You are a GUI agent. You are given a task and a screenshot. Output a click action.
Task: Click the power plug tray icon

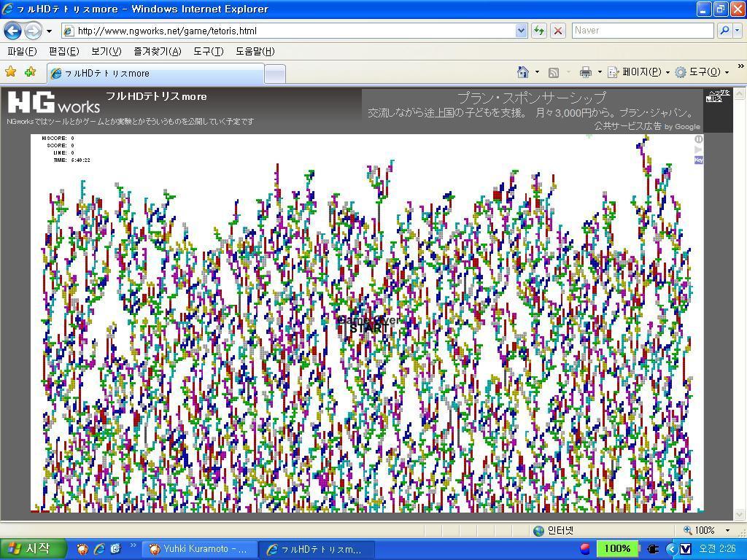point(652,550)
